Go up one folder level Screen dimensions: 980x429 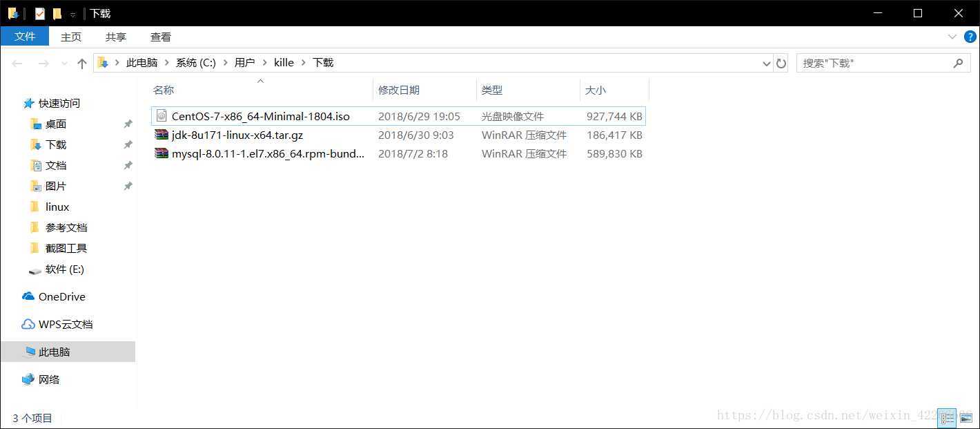click(x=82, y=63)
